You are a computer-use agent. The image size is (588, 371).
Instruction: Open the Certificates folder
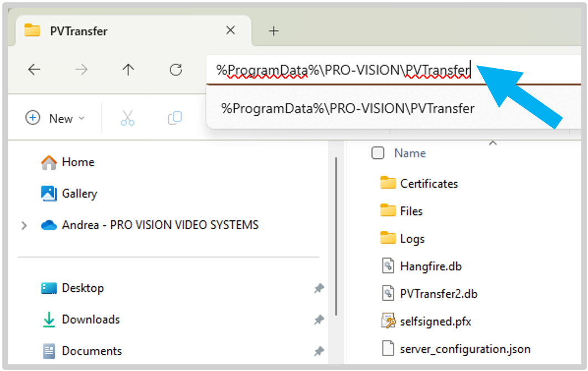click(419, 183)
